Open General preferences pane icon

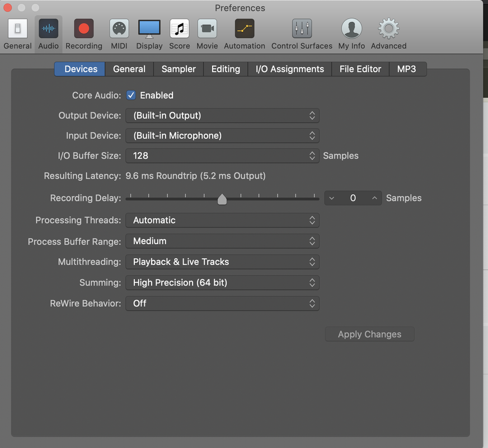(17, 29)
